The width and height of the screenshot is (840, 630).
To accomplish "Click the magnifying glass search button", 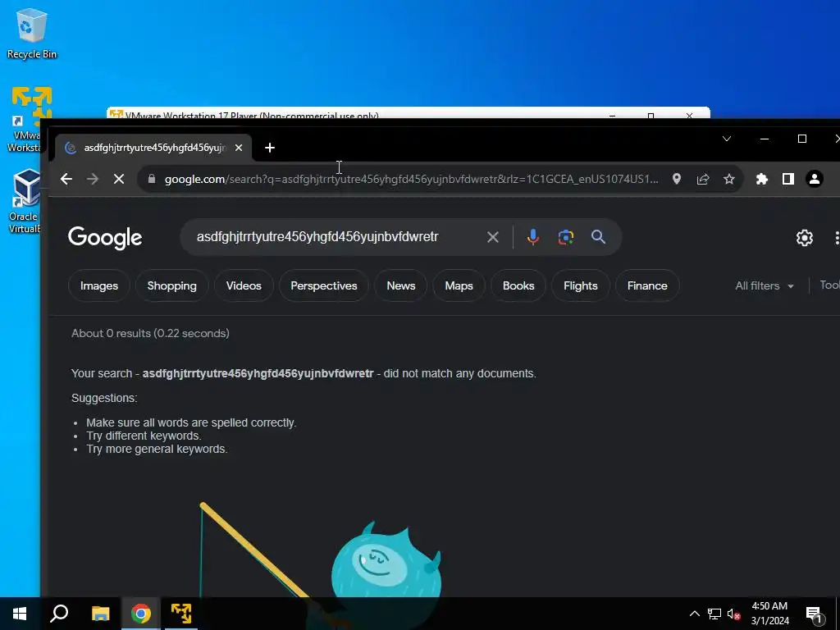I will pyautogui.click(x=598, y=237).
